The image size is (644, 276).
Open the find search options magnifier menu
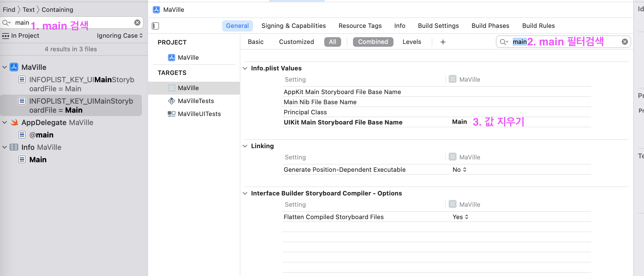pyautogui.click(x=6, y=23)
